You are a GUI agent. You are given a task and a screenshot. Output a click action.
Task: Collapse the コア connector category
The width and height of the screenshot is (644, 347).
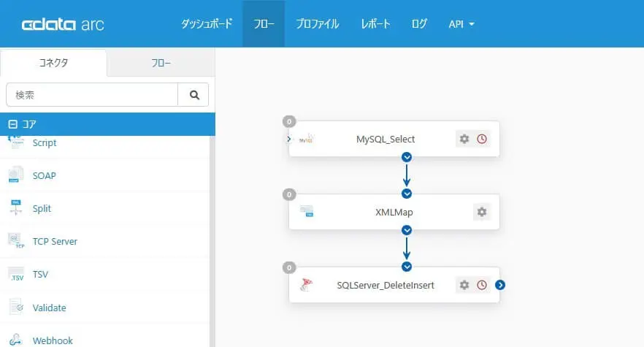[x=12, y=124]
